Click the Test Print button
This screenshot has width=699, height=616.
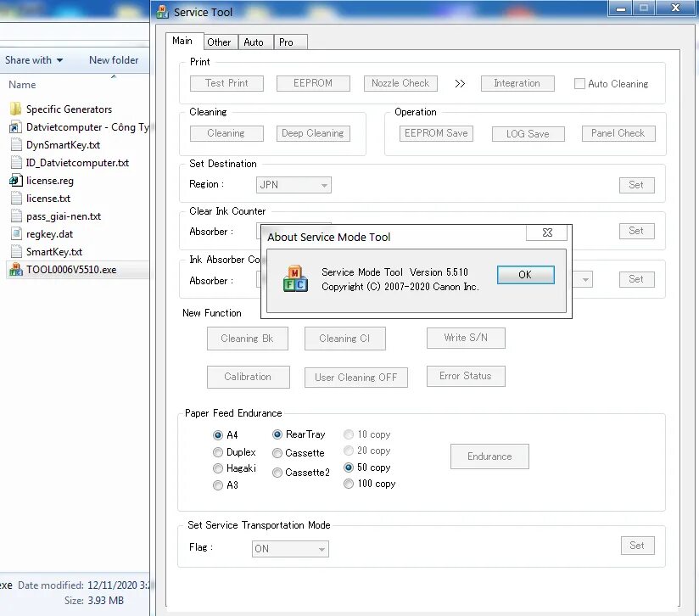[226, 83]
